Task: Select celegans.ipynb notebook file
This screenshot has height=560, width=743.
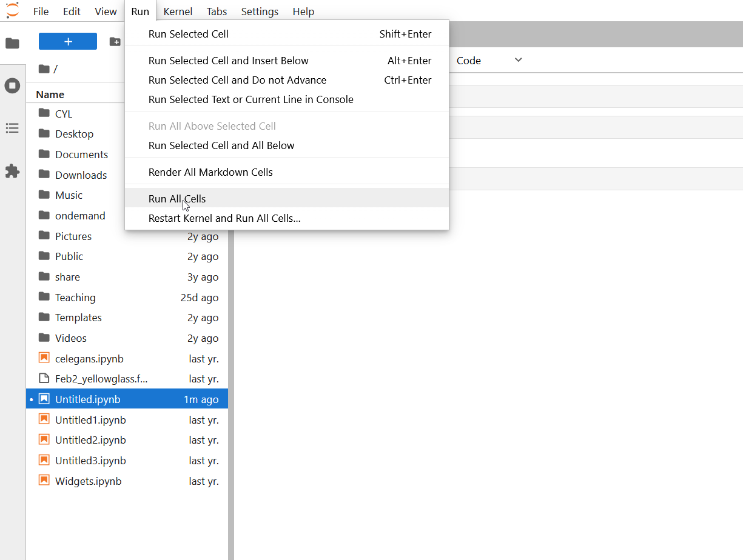Action: point(127,359)
